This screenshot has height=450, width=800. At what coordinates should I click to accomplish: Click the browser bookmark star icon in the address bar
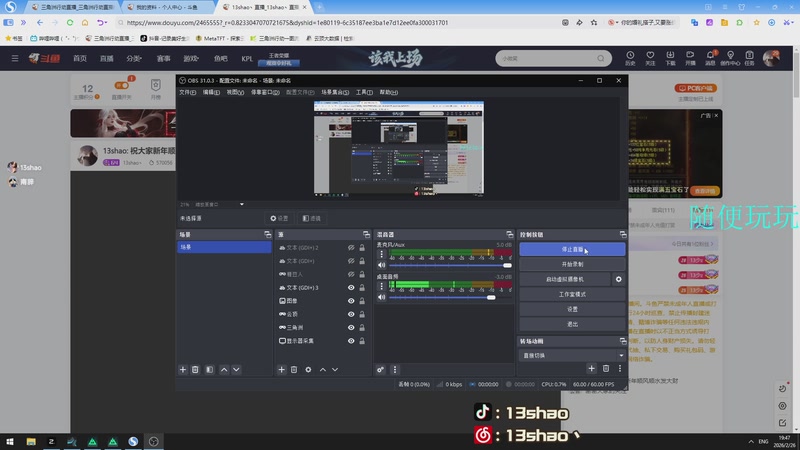click(x=594, y=22)
